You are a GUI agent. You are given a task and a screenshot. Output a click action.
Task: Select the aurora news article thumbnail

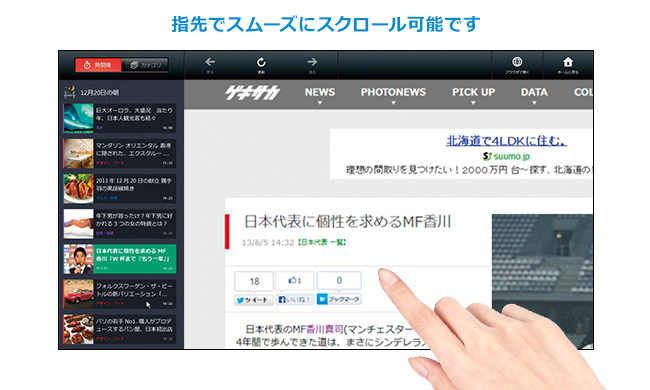pos(79,118)
